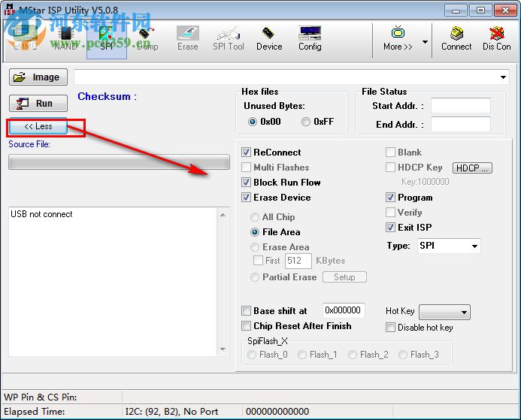The image size is (521, 420).
Task: Click the Base shift 0x000000 field
Action: point(344,310)
